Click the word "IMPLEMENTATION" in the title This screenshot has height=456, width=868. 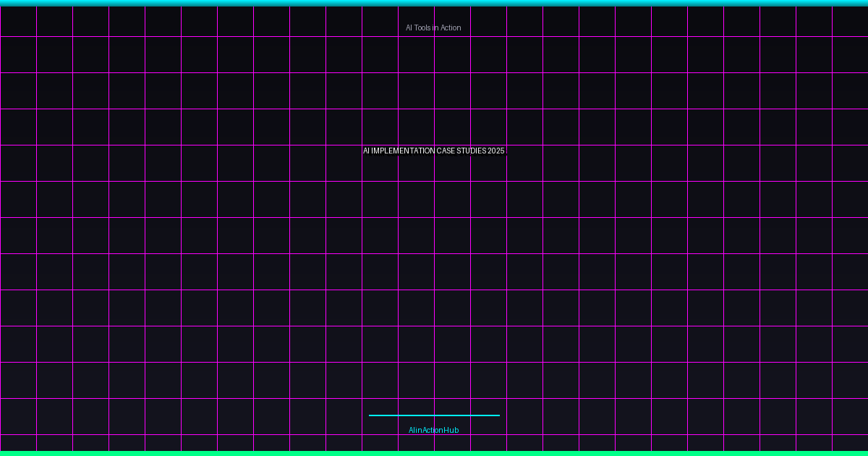click(402, 151)
